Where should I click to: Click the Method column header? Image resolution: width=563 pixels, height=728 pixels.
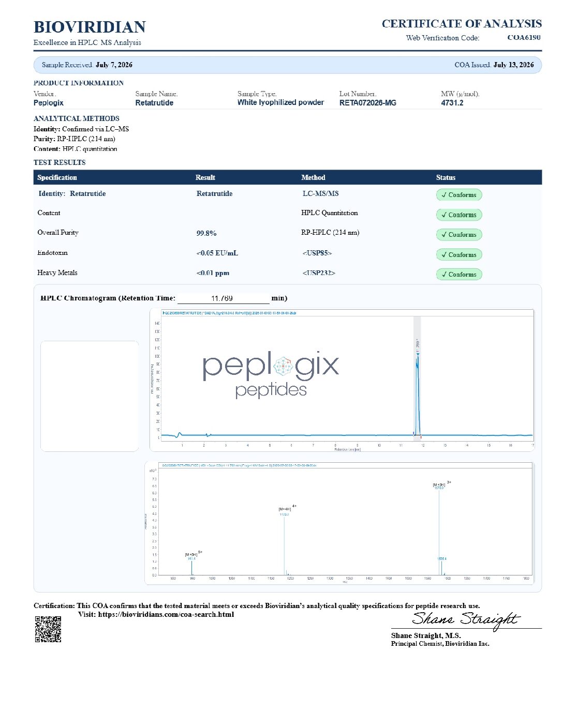(313, 177)
